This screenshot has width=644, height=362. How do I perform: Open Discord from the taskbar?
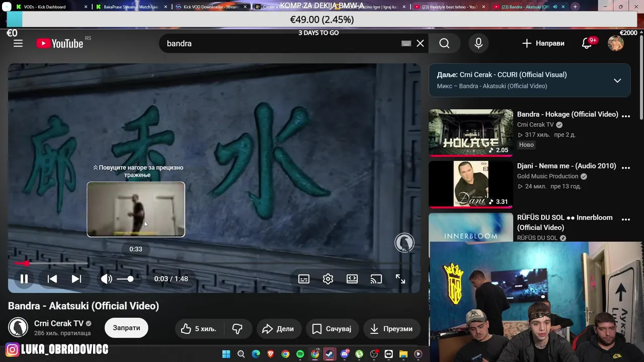344,354
